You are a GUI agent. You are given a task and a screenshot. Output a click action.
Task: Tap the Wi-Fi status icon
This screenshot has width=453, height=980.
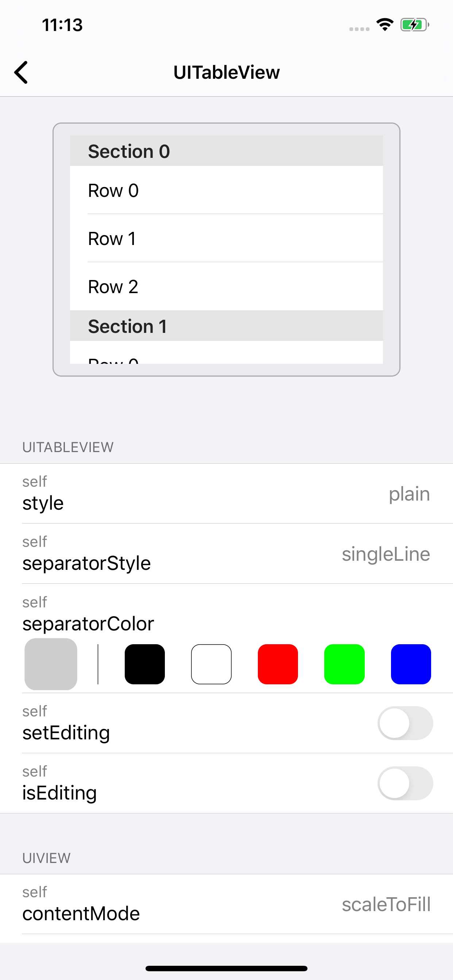click(x=384, y=24)
